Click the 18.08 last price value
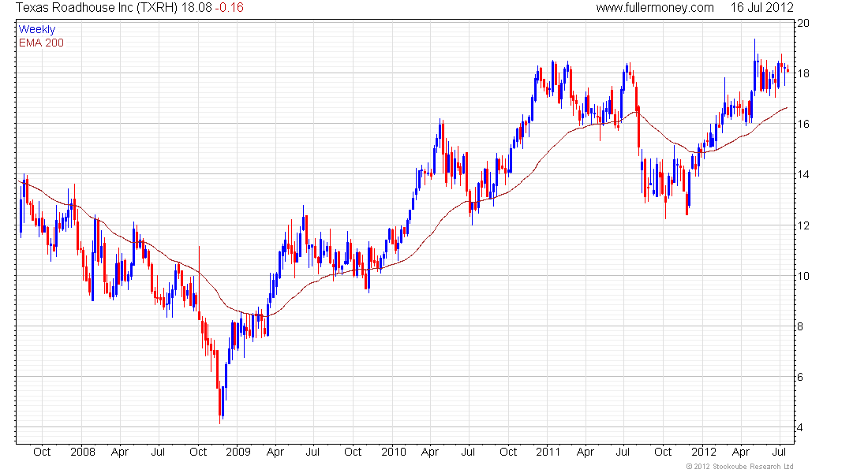Viewport: 868px width, 473px height. click(x=196, y=8)
